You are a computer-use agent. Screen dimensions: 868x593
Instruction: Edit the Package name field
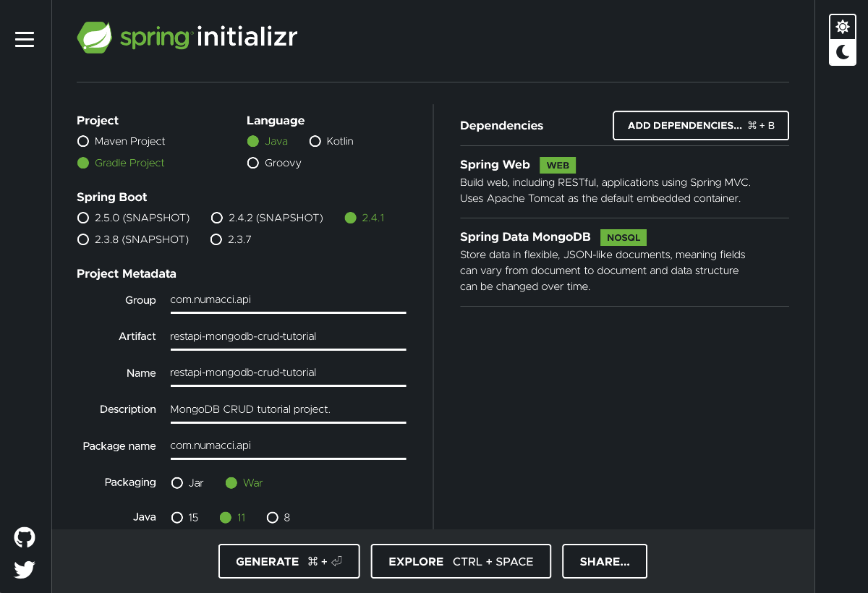tap(288, 446)
